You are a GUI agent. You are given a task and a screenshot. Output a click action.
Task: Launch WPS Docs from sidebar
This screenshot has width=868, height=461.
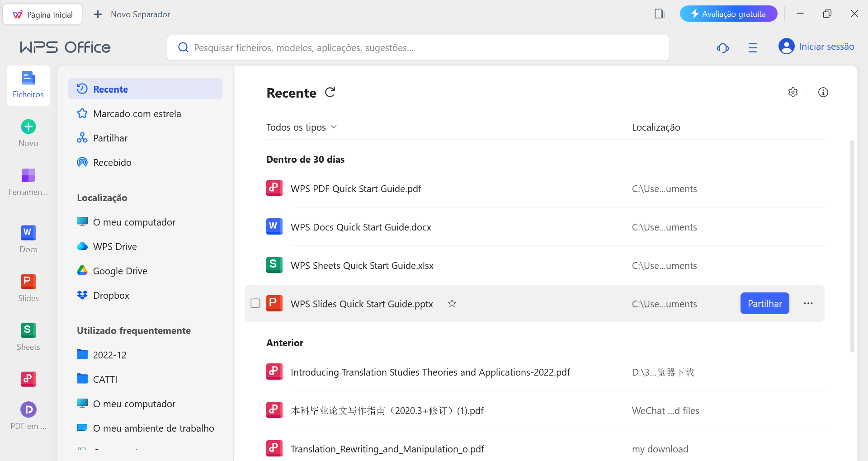(x=28, y=239)
